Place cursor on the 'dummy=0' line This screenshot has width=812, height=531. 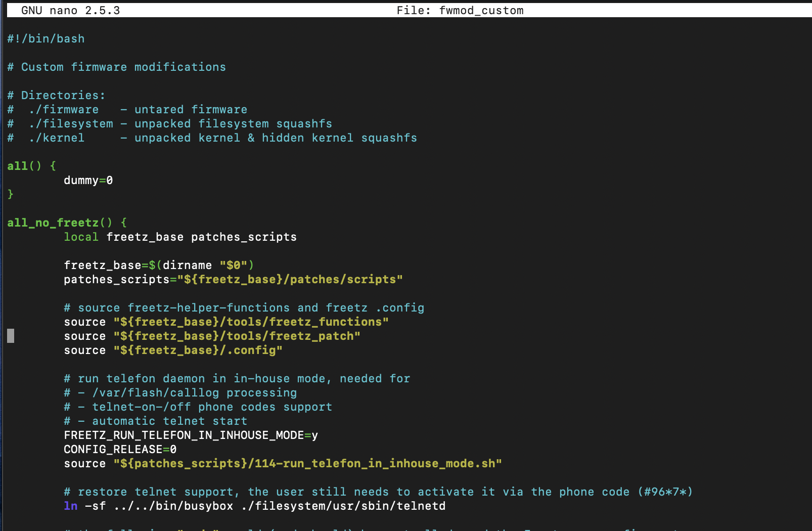88,181
